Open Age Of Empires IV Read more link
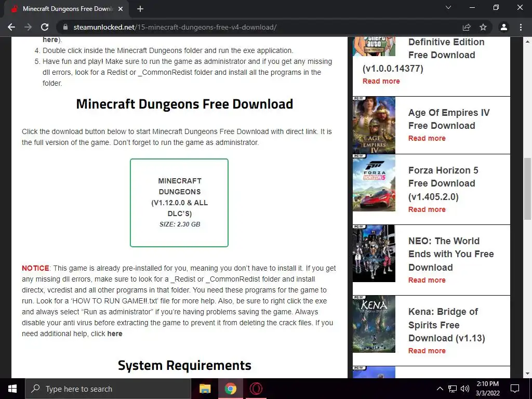532x399 pixels. [427, 138]
